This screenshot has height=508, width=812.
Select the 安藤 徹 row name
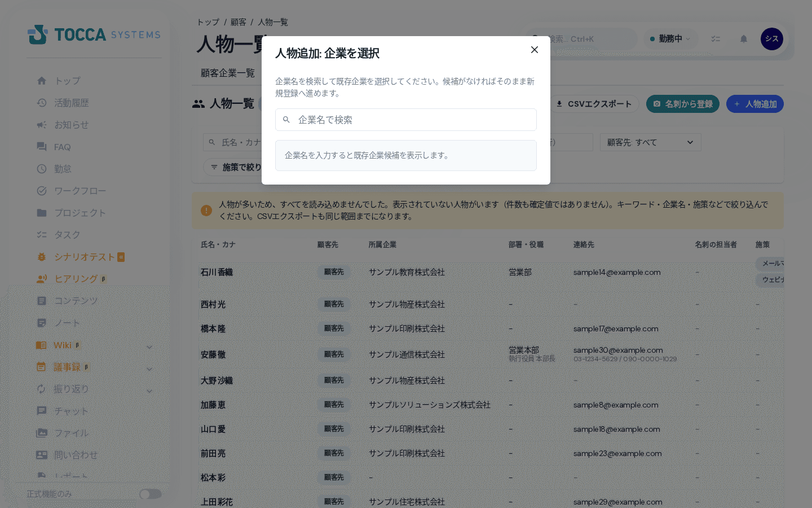tap(213, 354)
